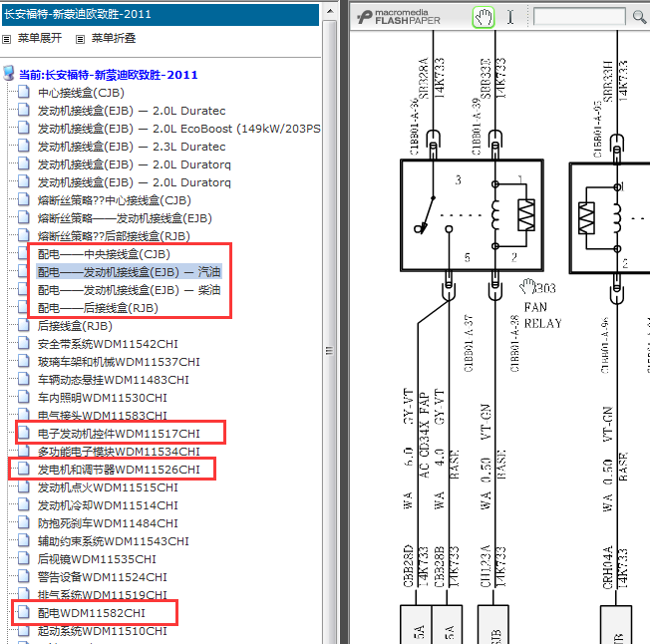Click page icon beside 配电——中央接线盒(CJB)

pyautogui.click(x=24, y=253)
